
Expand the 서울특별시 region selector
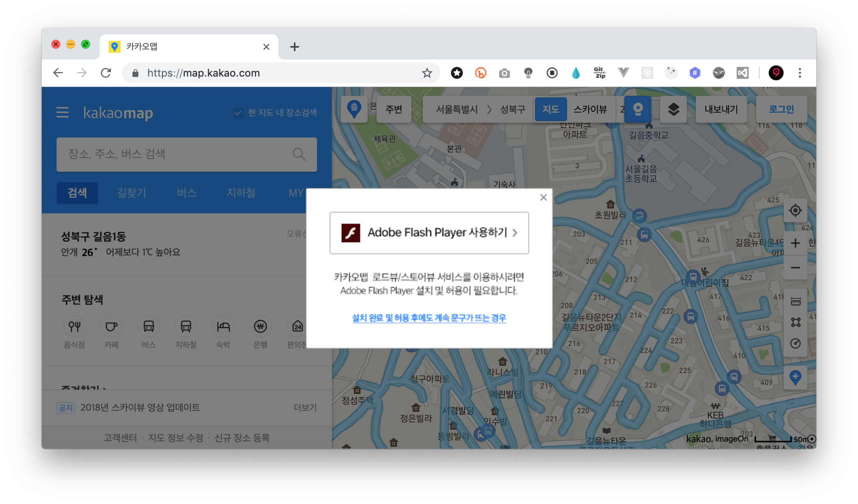pos(456,109)
